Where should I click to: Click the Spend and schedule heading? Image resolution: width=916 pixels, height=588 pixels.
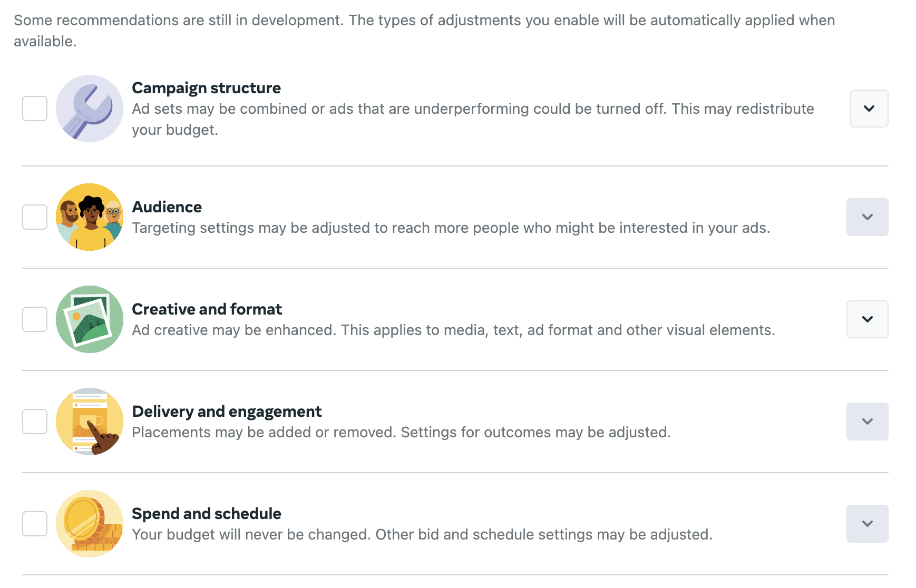tap(207, 514)
